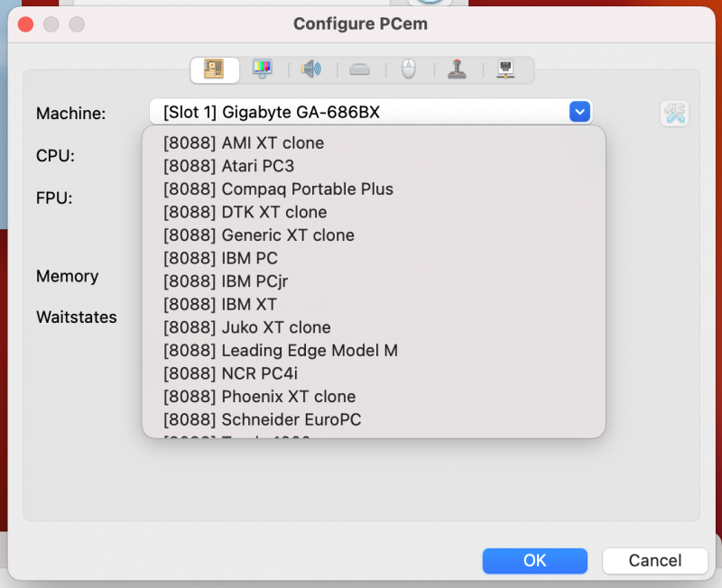The width and height of the screenshot is (722, 588).
Task: Choose [8088] Juko XT clone
Action: pyautogui.click(x=374, y=327)
